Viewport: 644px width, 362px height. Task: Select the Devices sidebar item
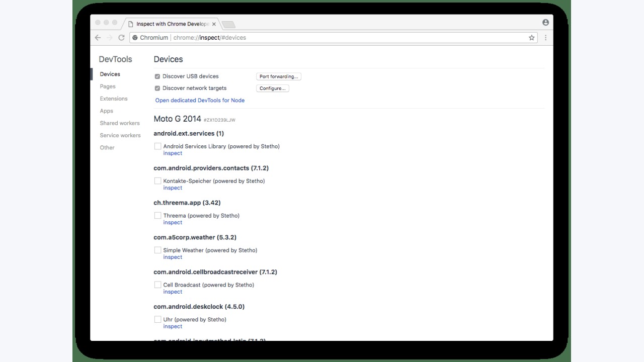click(110, 74)
